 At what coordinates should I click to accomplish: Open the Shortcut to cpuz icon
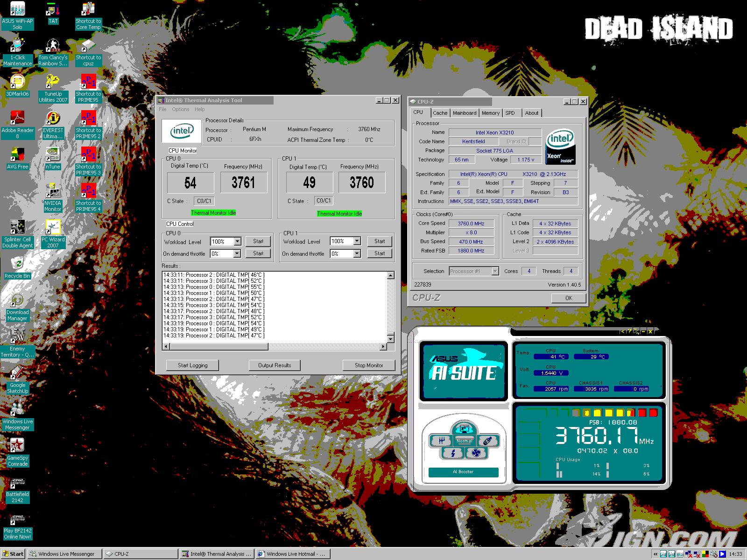click(x=88, y=52)
